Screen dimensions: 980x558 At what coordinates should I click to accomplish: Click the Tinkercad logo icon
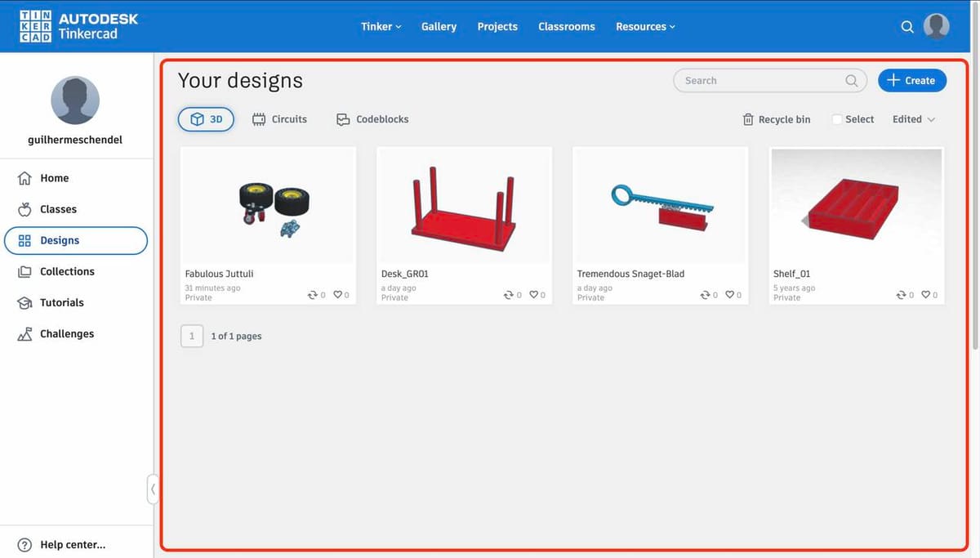pyautogui.click(x=35, y=26)
